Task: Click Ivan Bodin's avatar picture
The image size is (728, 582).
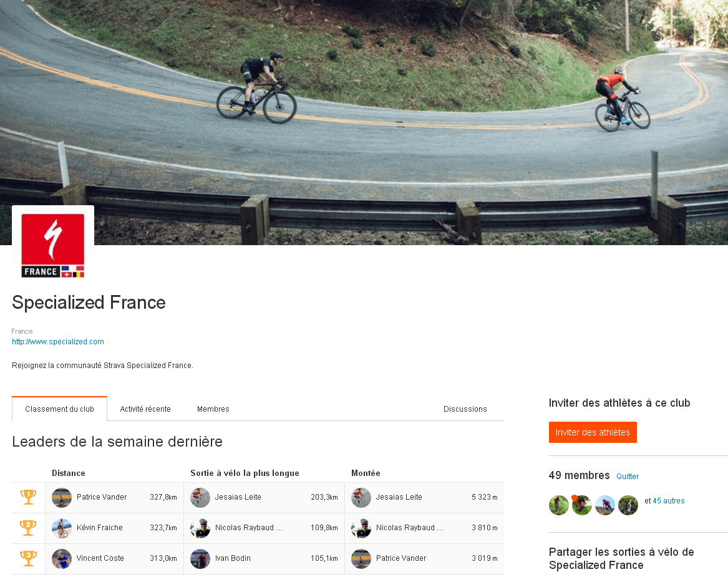Action: tap(200, 559)
